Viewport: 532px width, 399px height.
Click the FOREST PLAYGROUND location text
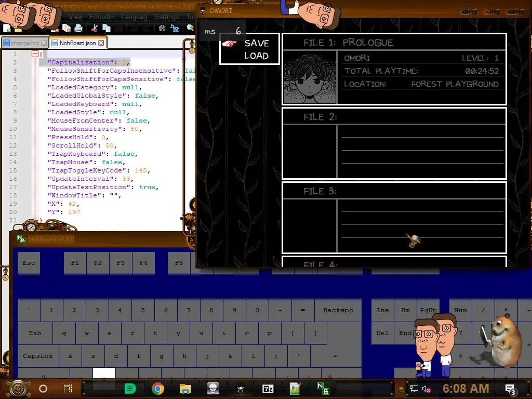coord(455,84)
